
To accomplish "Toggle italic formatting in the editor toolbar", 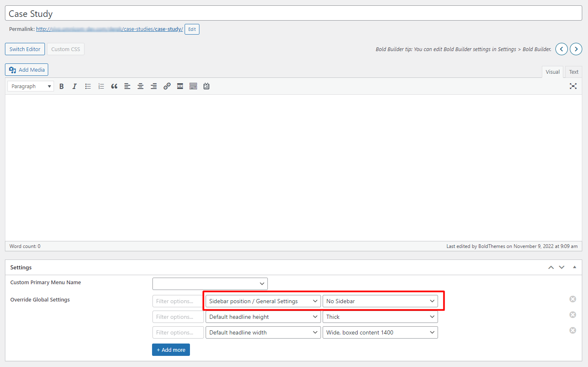I will tap(75, 86).
